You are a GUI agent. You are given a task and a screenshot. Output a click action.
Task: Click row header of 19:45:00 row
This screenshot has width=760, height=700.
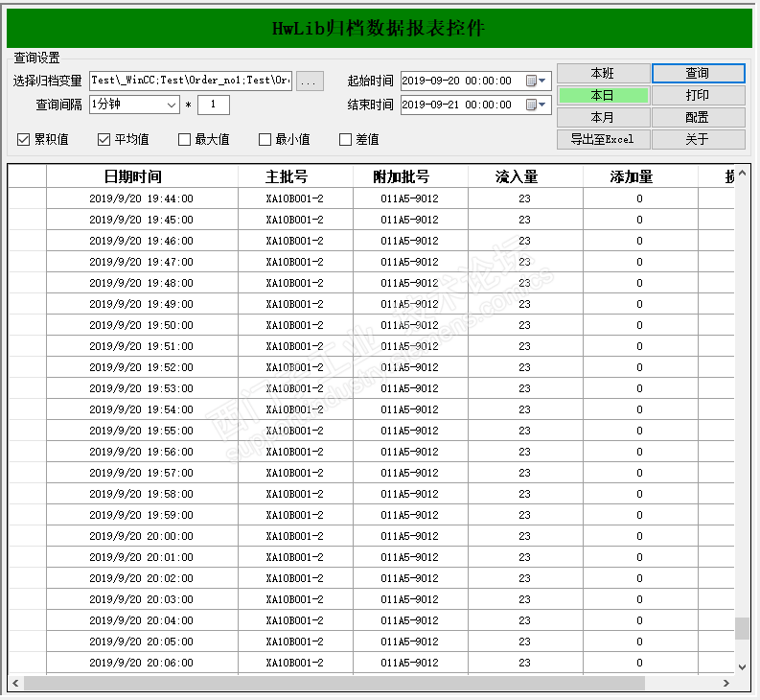(x=28, y=220)
